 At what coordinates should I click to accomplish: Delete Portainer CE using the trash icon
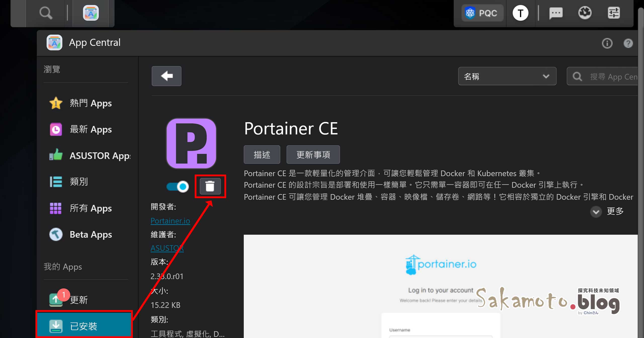pos(210,186)
